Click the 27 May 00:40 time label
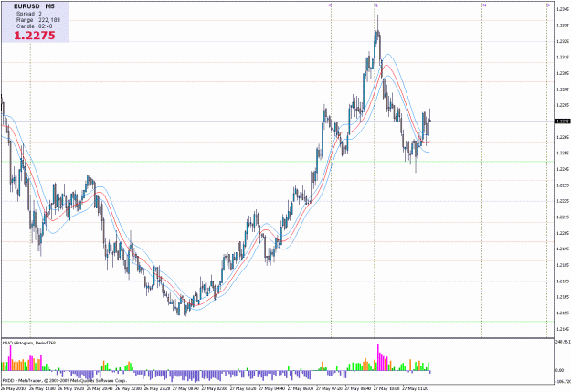 (x=186, y=388)
